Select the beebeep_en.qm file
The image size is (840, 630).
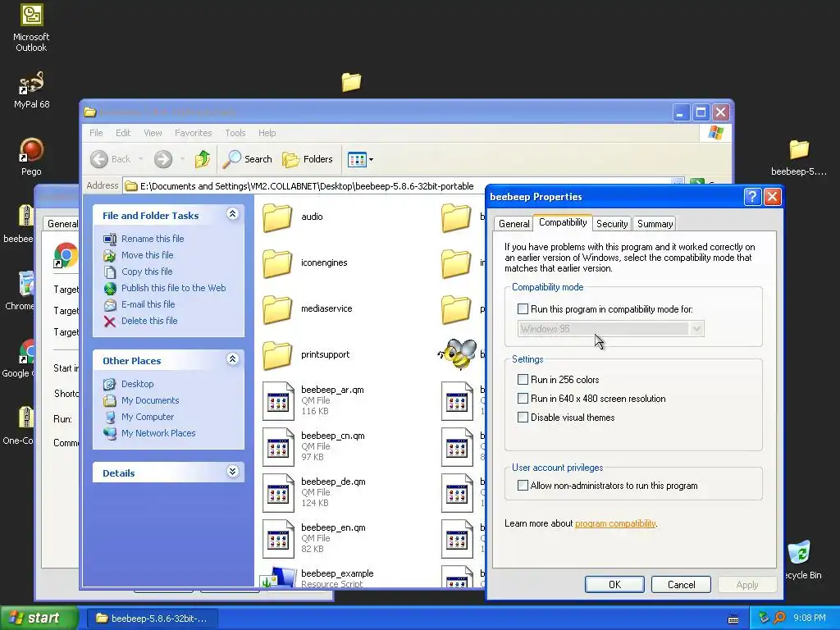[x=314, y=538]
